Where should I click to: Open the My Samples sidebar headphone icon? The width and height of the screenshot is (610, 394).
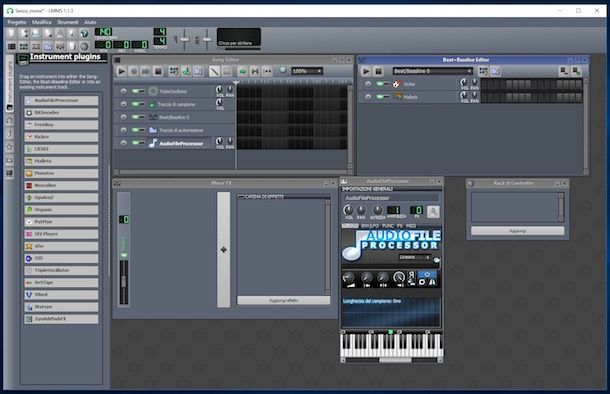(10, 121)
